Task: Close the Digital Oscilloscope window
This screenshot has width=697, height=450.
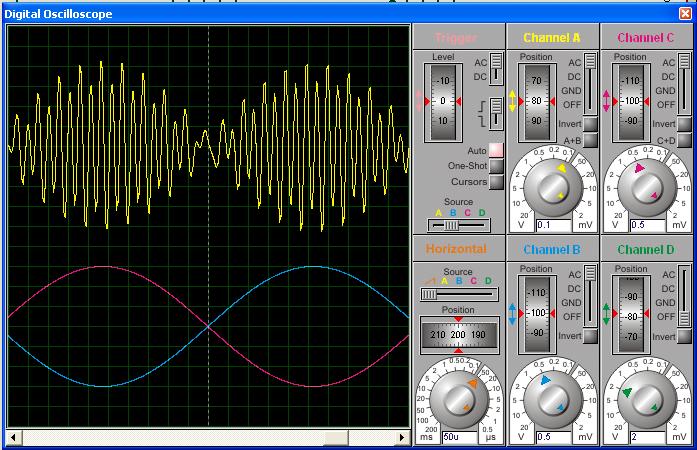Action: [x=685, y=13]
